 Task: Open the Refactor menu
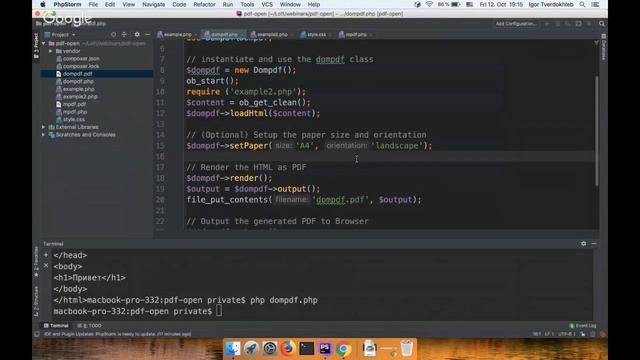tap(204, 4)
